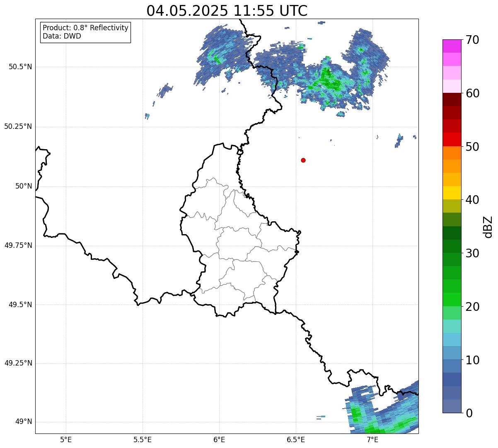The width and height of the screenshot is (498, 448).
Task: Click the 5.5°E longitude label
Action: (143, 439)
